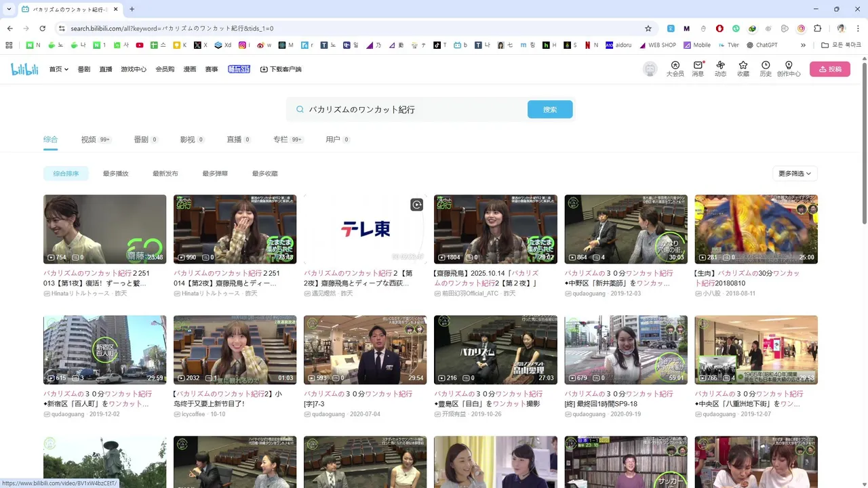Open the Mobile bookmark
Image resolution: width=868 pixels, height=488 pixels.
tap(697, 45)
